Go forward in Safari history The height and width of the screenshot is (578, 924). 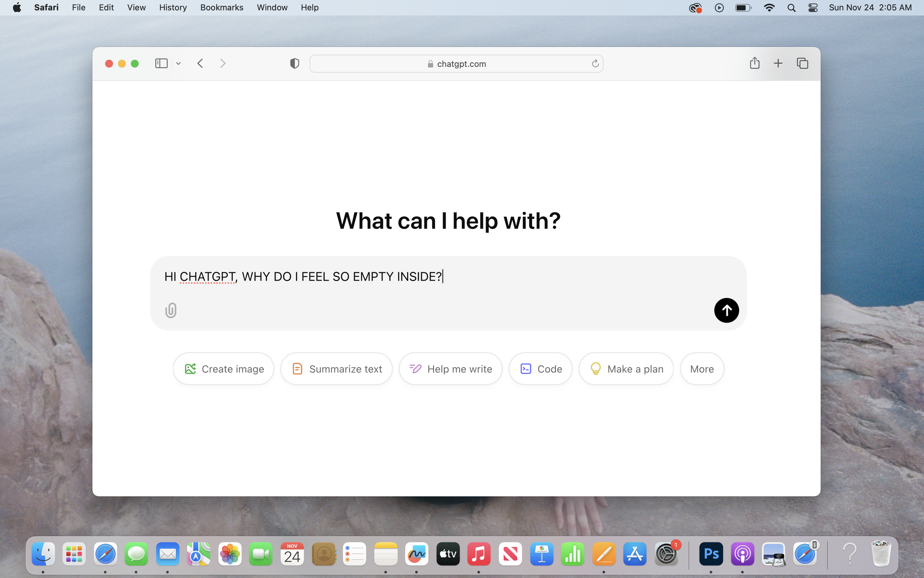tap(223, 64)
